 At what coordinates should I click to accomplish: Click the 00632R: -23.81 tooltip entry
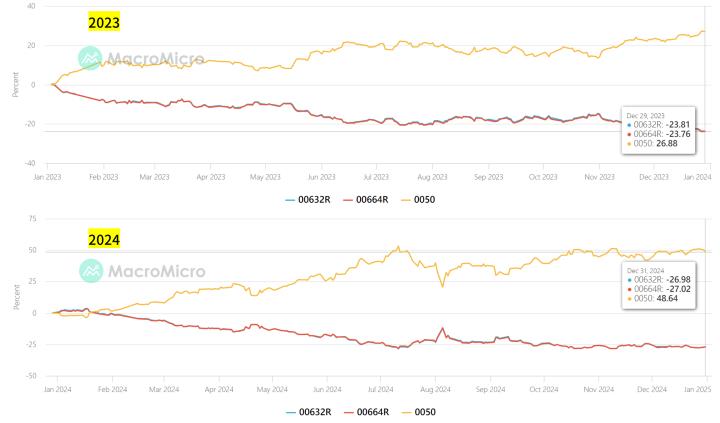pyautogui.click(x=660, y=124)
